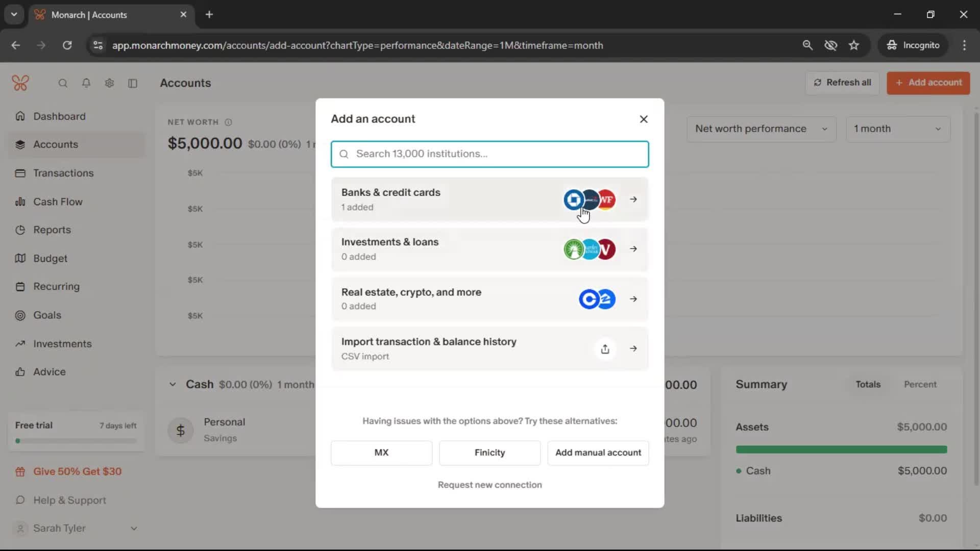This screenshot has width=980, height=551.
Task: Open the notifications bell icon
Action: pos(86,83)
